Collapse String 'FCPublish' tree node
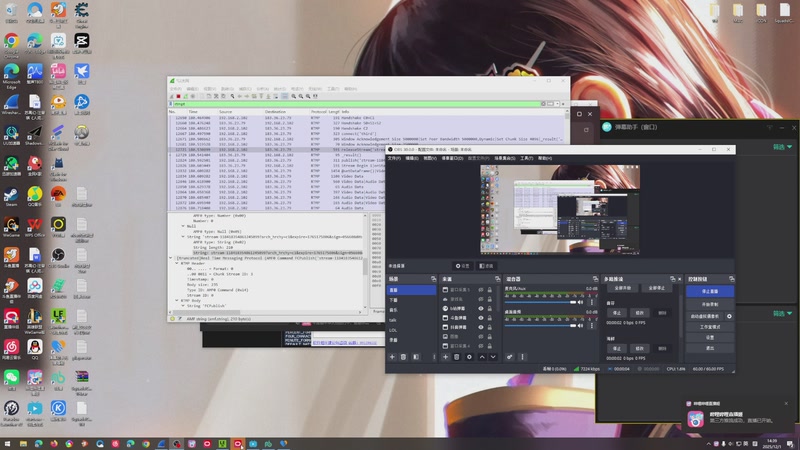Image resolution: width=800 pixels, height=450 pixels. point(183,306)
